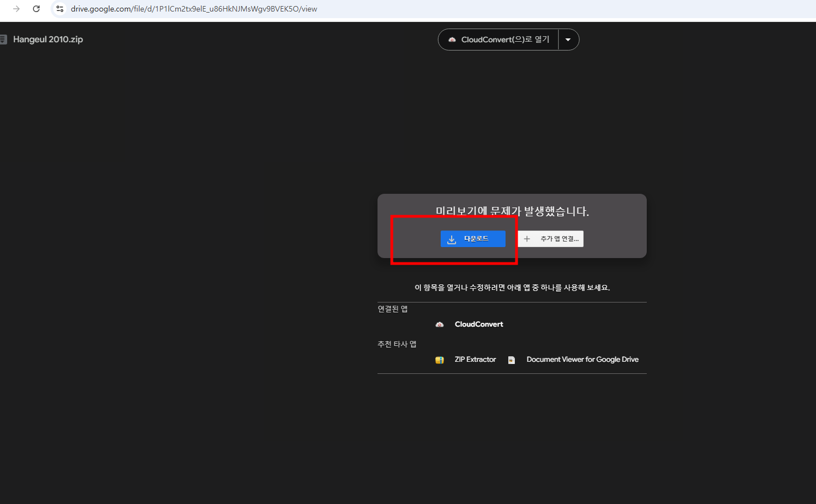Click the browser forward arrow
The width and height of the screenshot is (816, 504).
click(16, 9)
